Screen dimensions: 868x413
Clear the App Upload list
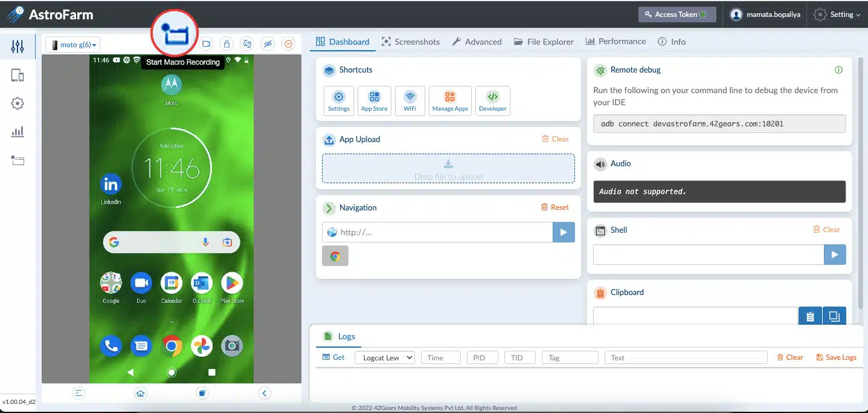[555, 139]
